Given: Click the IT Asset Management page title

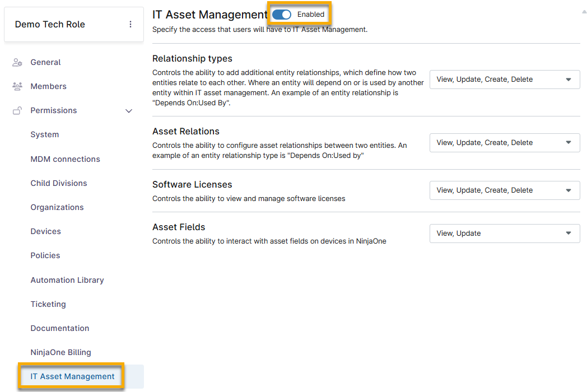Looking at the screenshot, I should 209,15.
